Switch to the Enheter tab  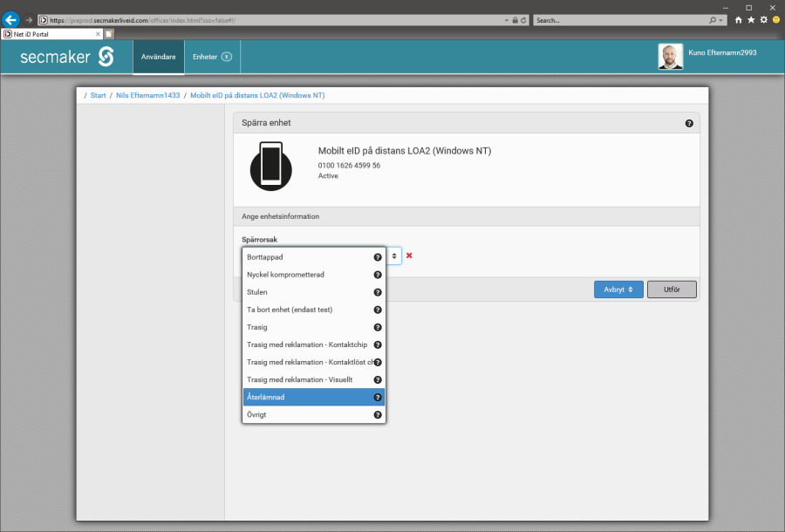[x=211, y=57]
